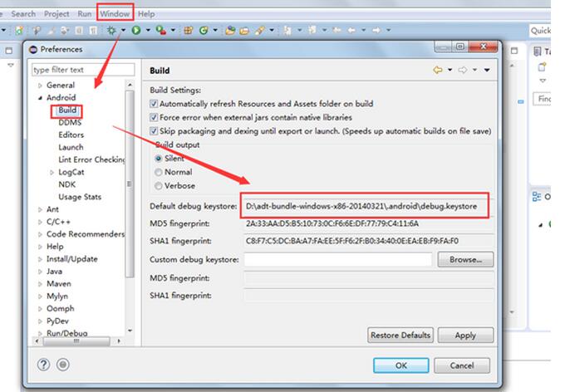
Task: Open the Run button dropdown arrow
Action: (x=148, y=30)
